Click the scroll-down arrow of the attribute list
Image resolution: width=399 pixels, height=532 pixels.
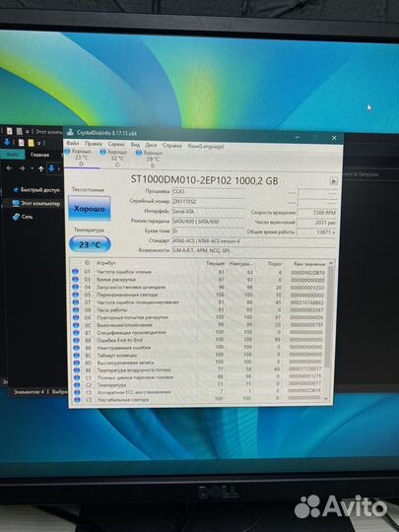pyautogui.click(x=327, y=398)
